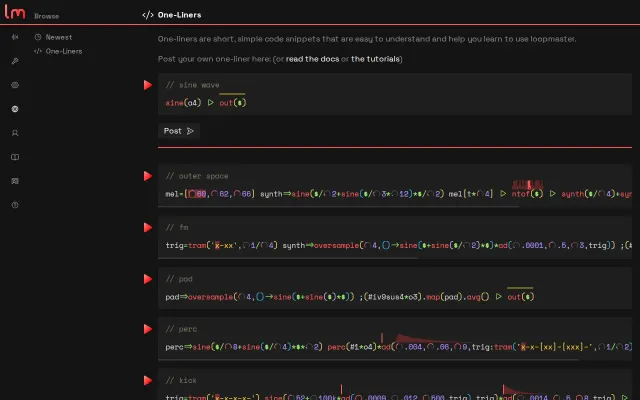Click the horizontal scrollbar under perc code

[x=368, y=360]
